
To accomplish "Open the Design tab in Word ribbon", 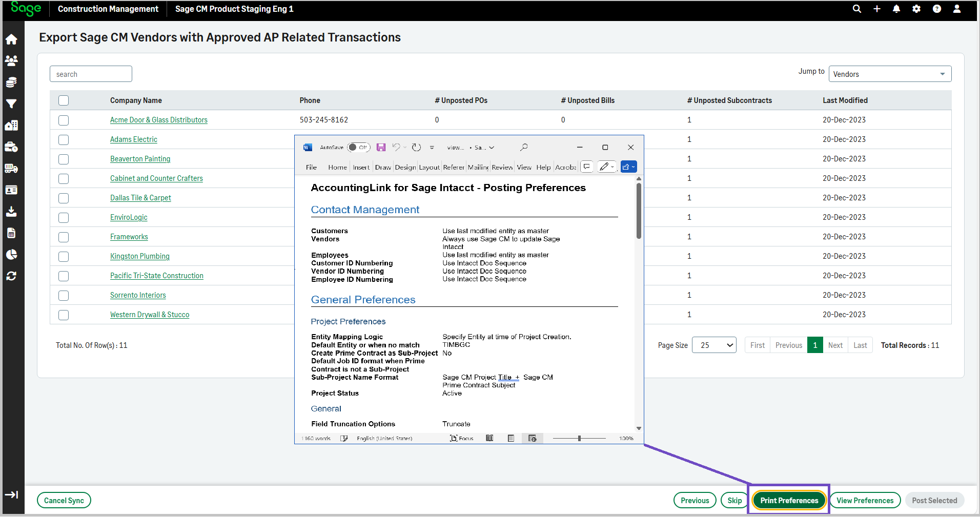I will pyautogui.click(x=405, y=168).
